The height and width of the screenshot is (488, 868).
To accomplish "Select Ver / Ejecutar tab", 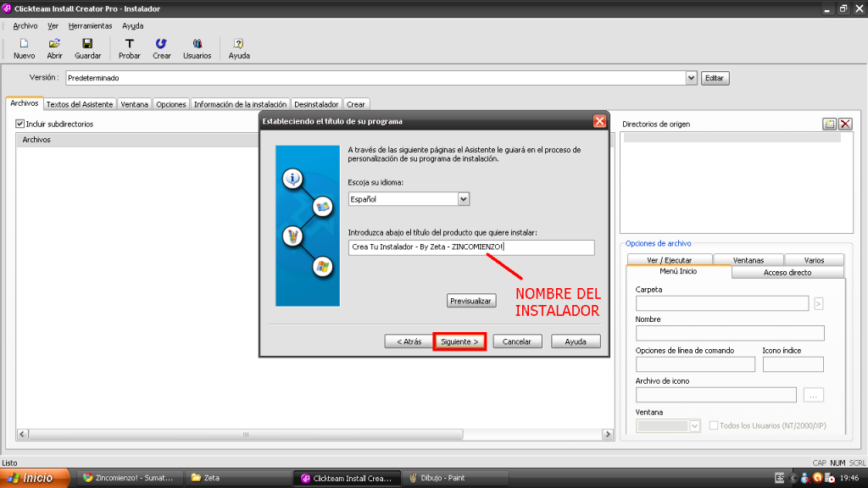I will (670, 260).
